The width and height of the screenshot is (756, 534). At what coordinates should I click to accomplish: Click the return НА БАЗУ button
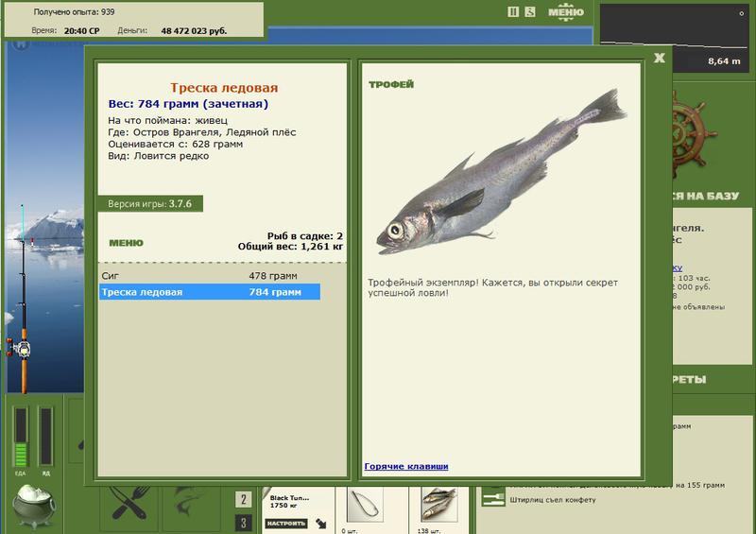point(706,196)
